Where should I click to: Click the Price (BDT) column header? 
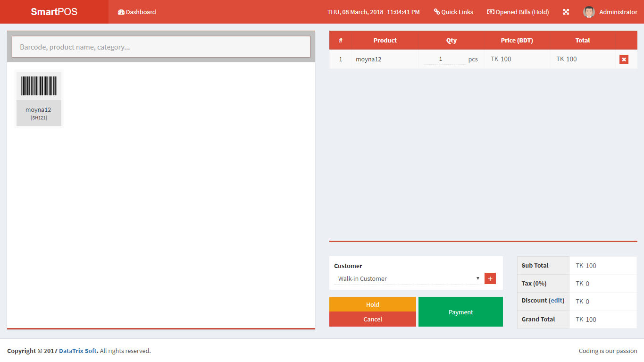click(517, 40)
